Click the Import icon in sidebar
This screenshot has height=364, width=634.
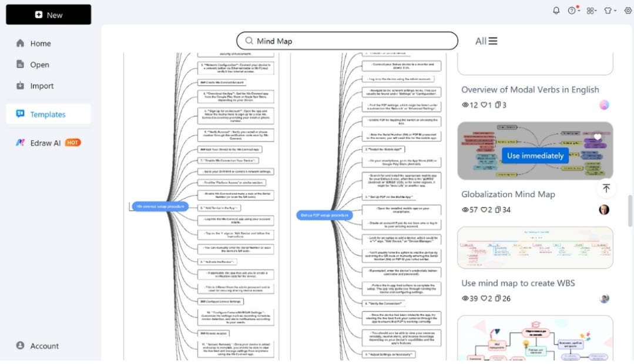[x=20, y=85]
